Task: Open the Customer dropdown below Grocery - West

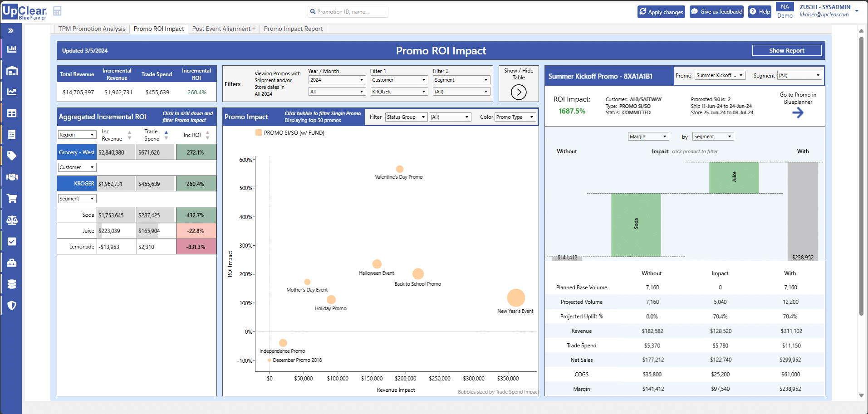Action: tap(77, 167)
